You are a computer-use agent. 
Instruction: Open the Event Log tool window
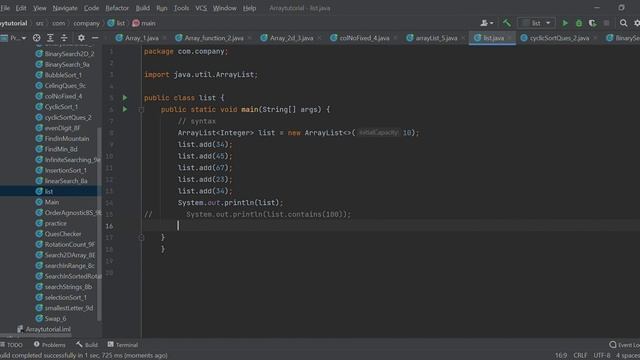624,345
